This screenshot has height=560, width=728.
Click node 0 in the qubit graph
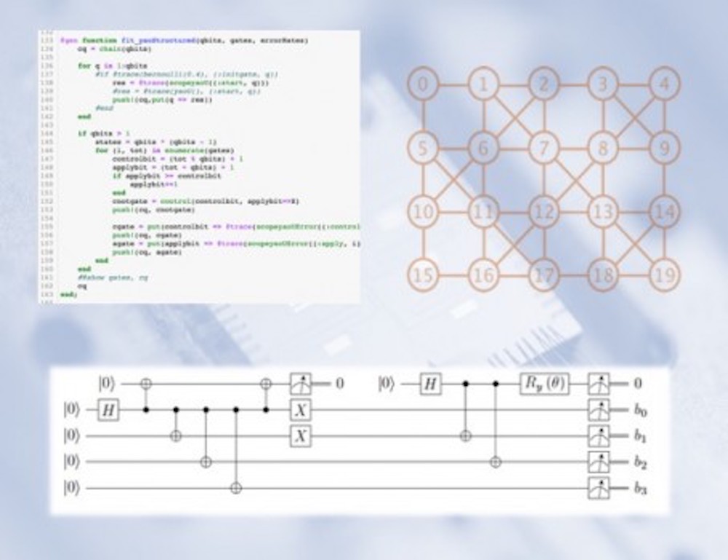point(421,86)
